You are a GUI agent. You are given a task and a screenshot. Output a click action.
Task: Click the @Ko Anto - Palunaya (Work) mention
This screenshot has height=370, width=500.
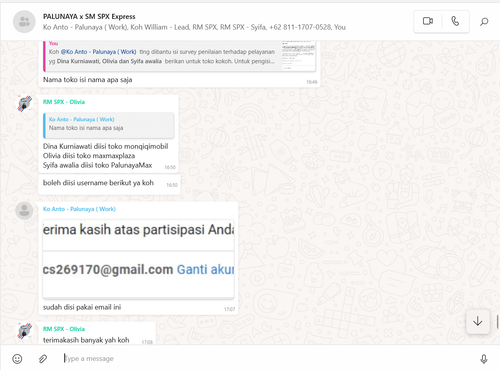[98, 52]
